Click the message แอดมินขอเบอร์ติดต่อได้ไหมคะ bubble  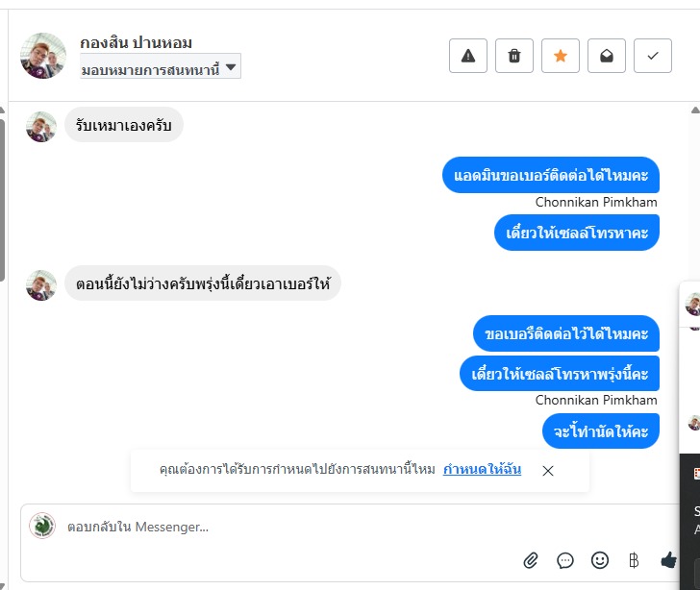(551, 175)
